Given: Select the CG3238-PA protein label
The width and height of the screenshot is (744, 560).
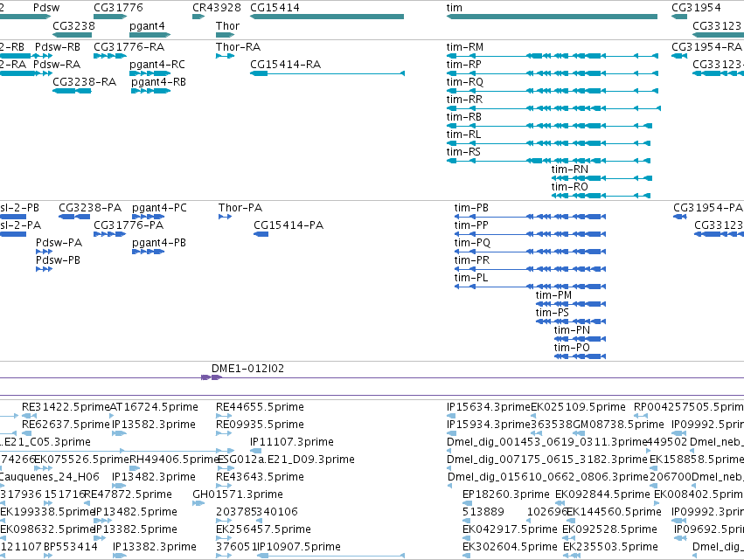Looking at the screenshot, I should [x=90, y=208].
